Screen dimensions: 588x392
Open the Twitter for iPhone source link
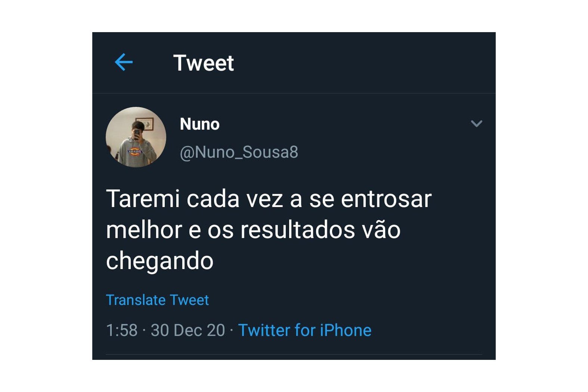pyautogui.click(x=305, y=330)
